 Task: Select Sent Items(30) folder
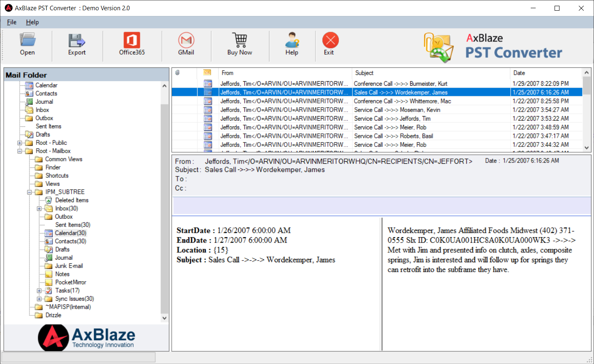click(x=73, y=225)
